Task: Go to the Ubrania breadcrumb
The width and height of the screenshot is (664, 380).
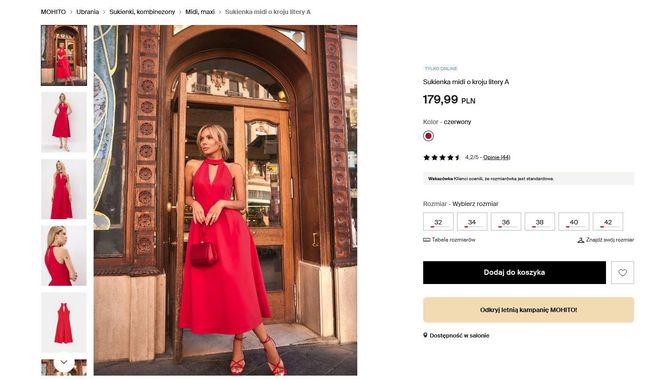Action: [88, 12]
